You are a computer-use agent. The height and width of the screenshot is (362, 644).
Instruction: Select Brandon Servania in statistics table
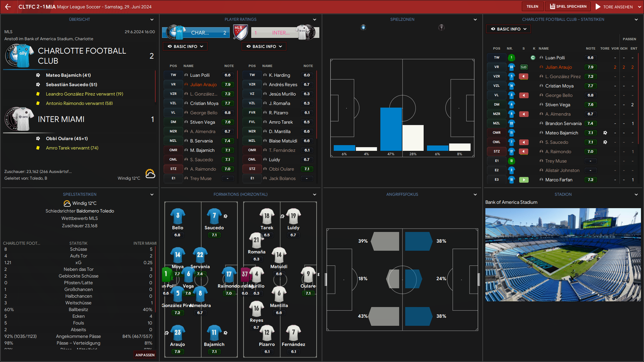563,123
